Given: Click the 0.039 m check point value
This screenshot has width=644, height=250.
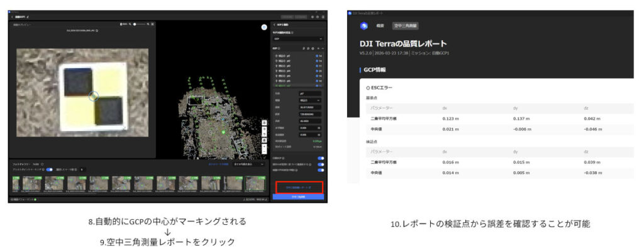Looking at the screenshot, I should [x=592, y=163].
